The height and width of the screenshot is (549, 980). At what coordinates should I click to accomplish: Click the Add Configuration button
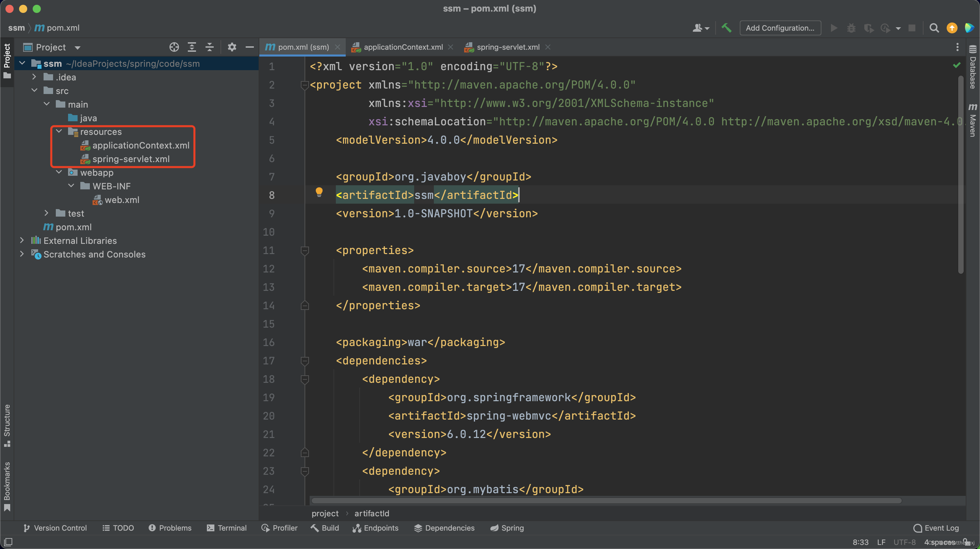(x=780, y=28)
